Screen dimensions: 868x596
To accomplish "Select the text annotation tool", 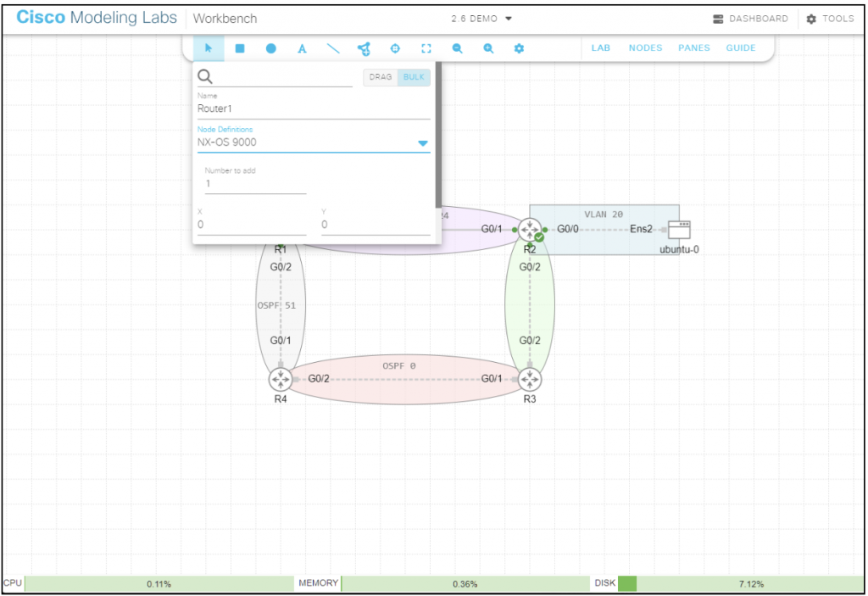I will coord(302,48).
